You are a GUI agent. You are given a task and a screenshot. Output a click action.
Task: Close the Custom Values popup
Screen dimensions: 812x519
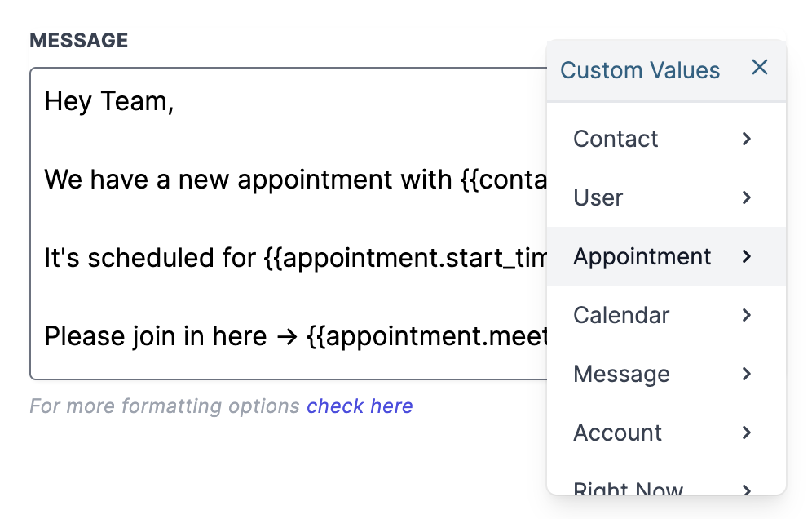pyautogui.click(x=759, y=68)
